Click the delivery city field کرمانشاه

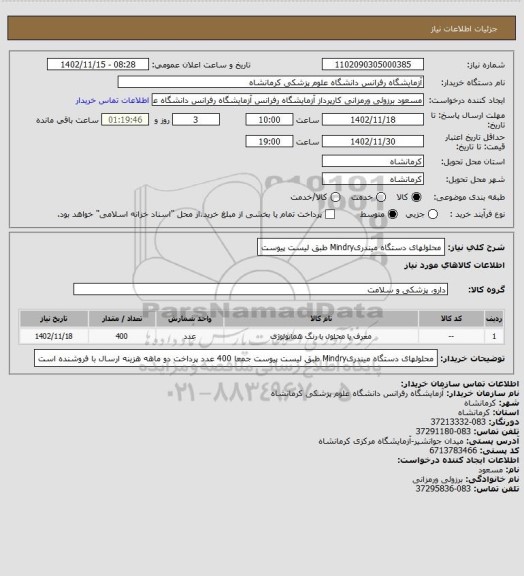coord(373,179)
